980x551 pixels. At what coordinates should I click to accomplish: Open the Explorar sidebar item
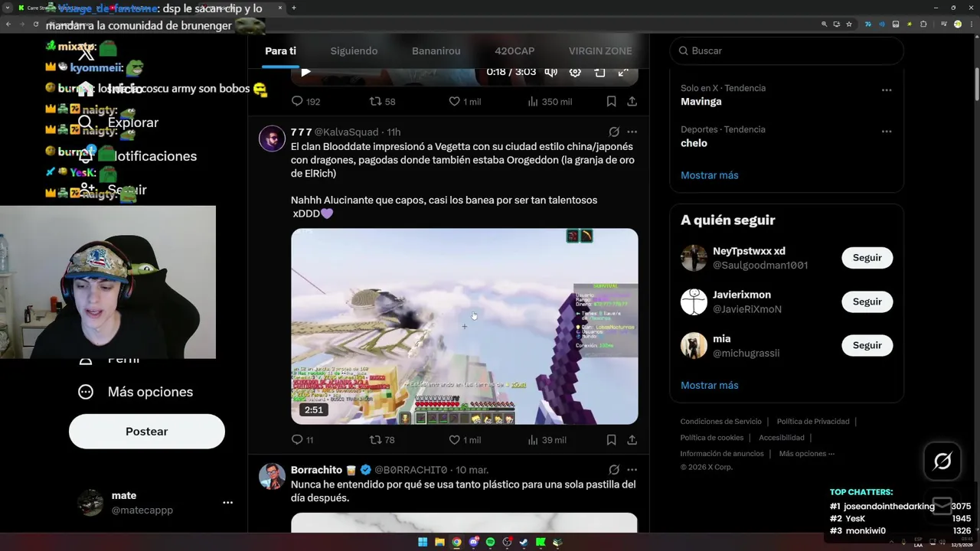coord(119,122)
